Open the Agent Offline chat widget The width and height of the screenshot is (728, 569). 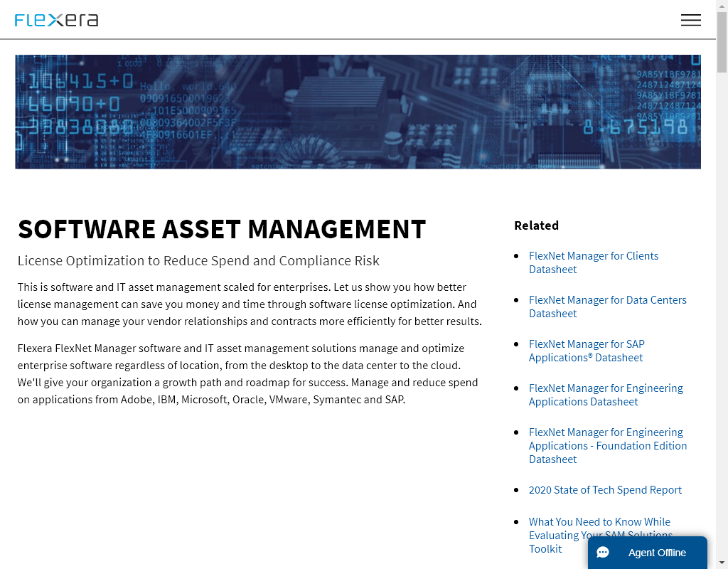tap(647, 552)
